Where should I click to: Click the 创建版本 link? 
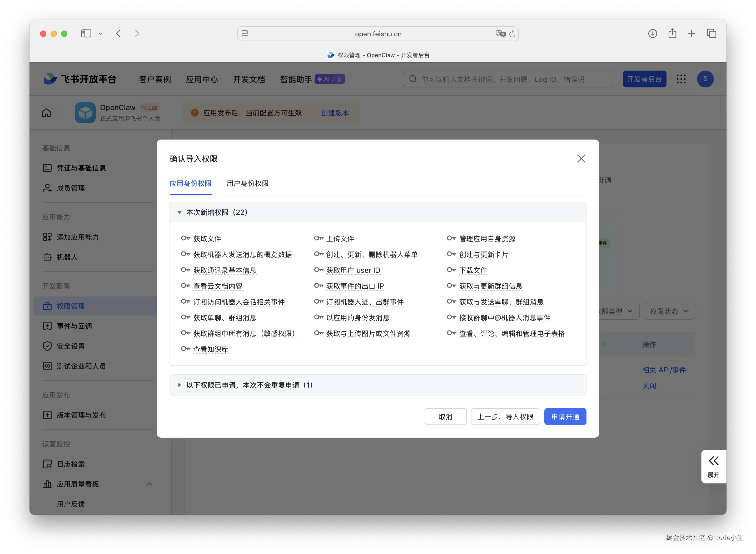pyautogui.click(x=335, y=113)
